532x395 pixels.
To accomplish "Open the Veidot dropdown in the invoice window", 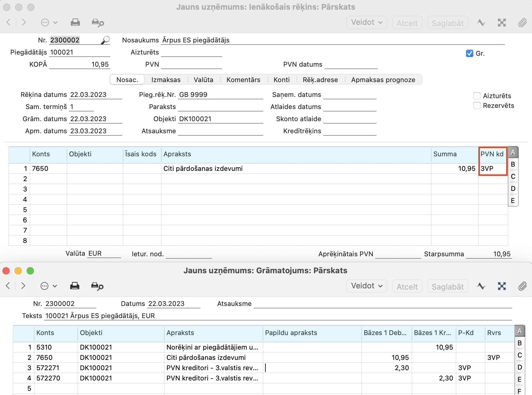I will point(366,22).
